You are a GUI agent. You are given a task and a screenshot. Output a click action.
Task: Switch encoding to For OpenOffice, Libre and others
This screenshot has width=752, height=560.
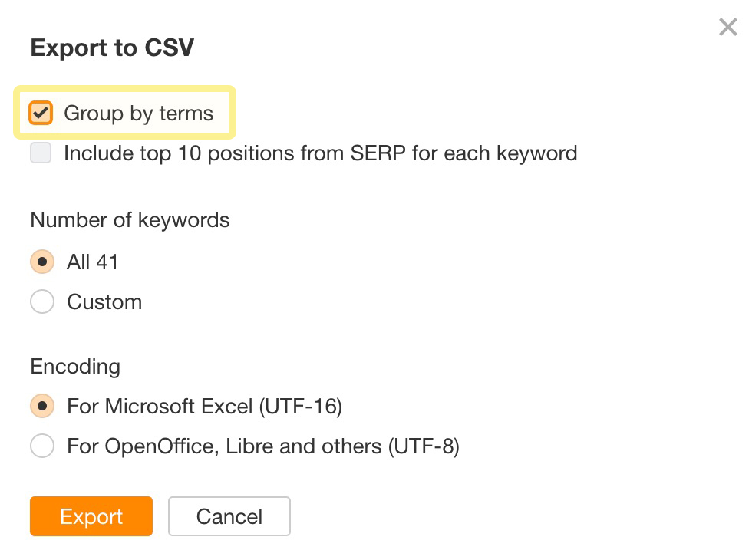pyautogui.click(x=42, y=446)
